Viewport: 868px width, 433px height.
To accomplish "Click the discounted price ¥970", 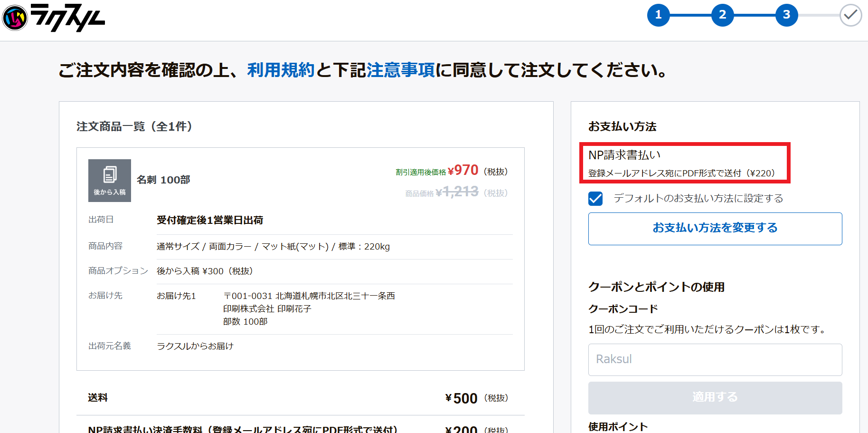I will tap(466, 170).
